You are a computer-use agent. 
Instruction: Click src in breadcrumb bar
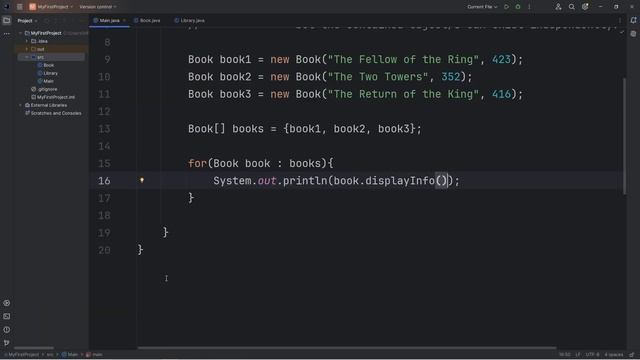tap(50, 355)
